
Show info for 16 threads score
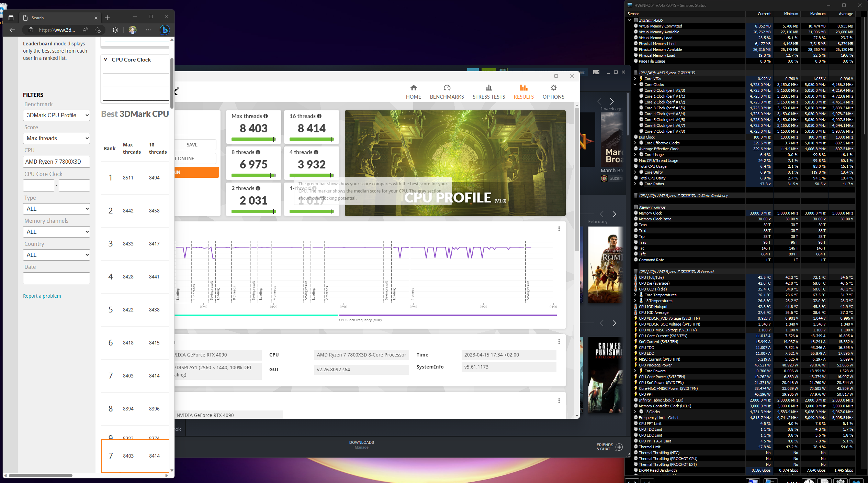point(319,116)
